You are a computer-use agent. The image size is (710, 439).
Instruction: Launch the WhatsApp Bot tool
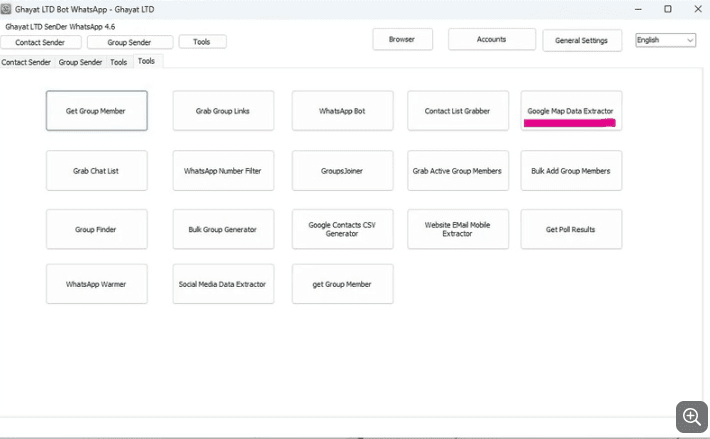(x=343, y=111)
